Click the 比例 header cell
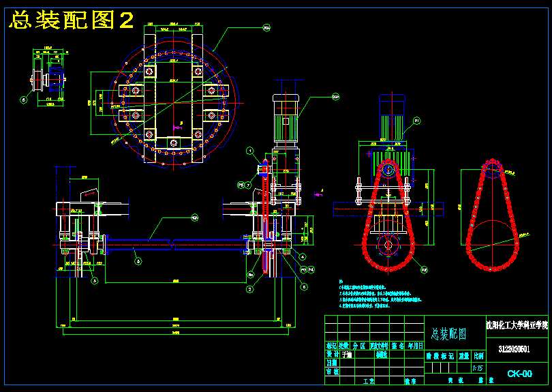The width and height of the screenshot is (552, 392). coord(478,356)
